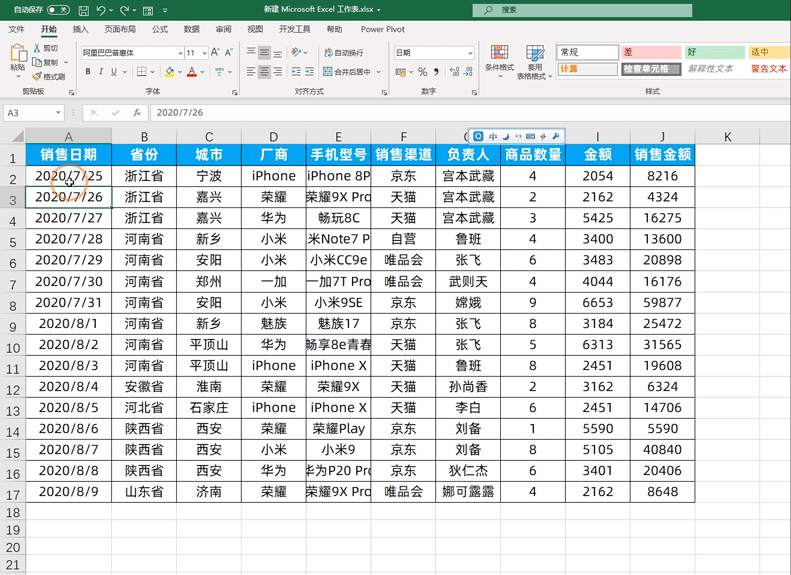This screenshot has height=575, width=791.
Task: Click the phonetic guide 文 icon
Action: pyautogui.click(x=219, y=72)
